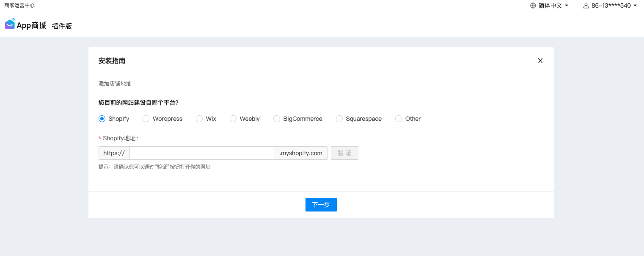Close the 安装指南 dialog with X
The image size is (644, 256).
pyautogui.click(x=540, y=61)
